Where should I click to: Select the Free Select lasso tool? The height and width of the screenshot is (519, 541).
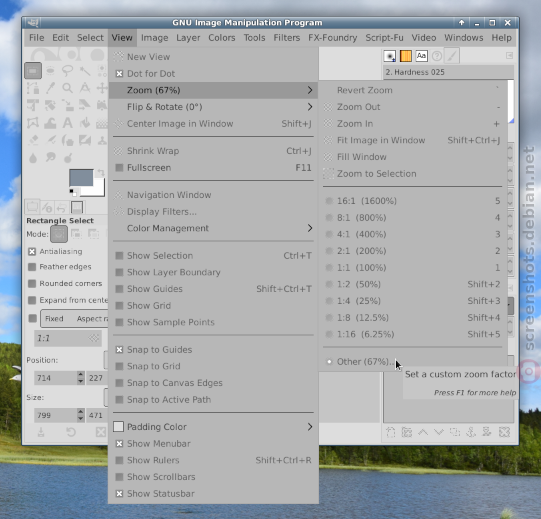pos(67,71)
